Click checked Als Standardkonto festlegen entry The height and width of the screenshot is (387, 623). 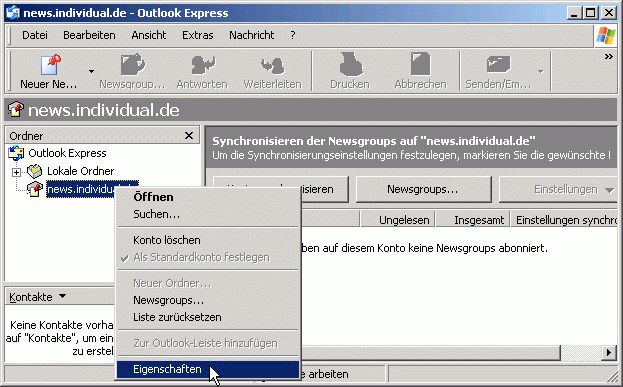(x=207, y=257)
